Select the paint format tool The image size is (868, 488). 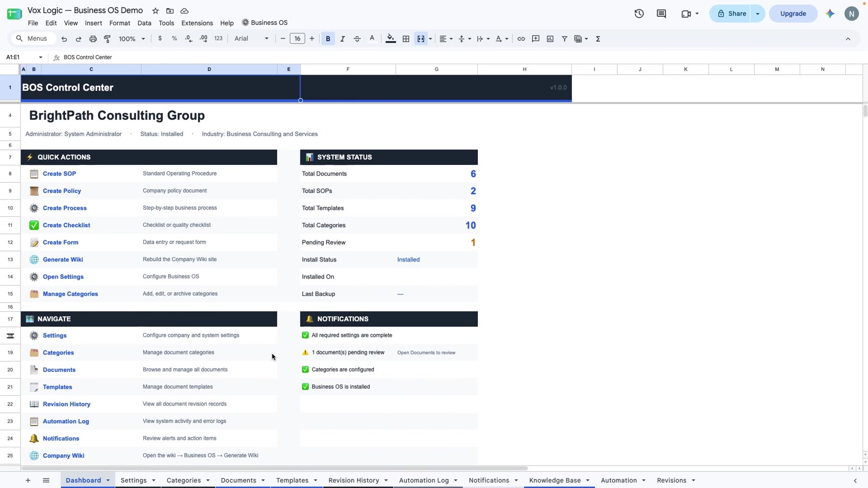coord(107,39)
